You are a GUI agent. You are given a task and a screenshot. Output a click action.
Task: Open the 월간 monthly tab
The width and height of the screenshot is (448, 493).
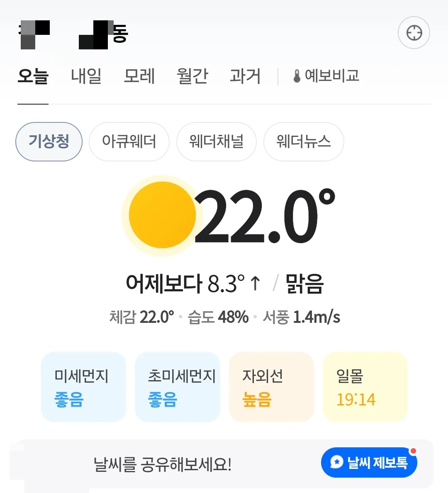point(192,76)
